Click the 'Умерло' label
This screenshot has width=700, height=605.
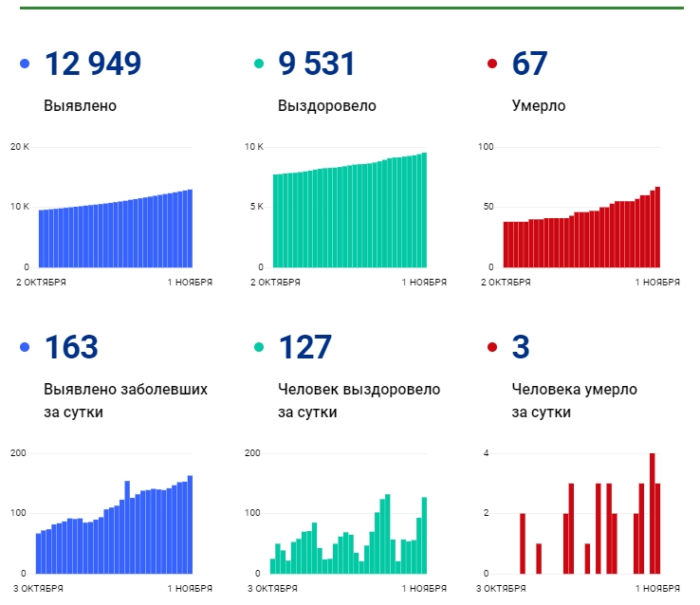[539, 106]
